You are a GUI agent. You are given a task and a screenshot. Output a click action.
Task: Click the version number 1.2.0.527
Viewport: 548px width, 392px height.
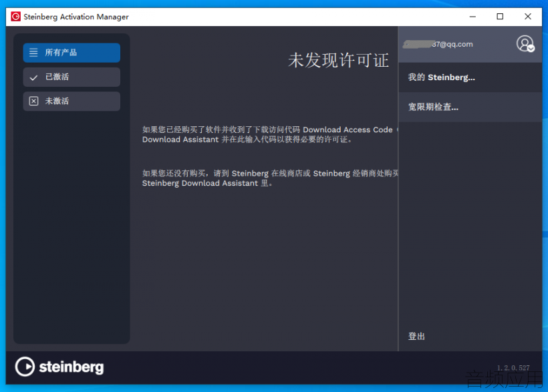(513, 367)
